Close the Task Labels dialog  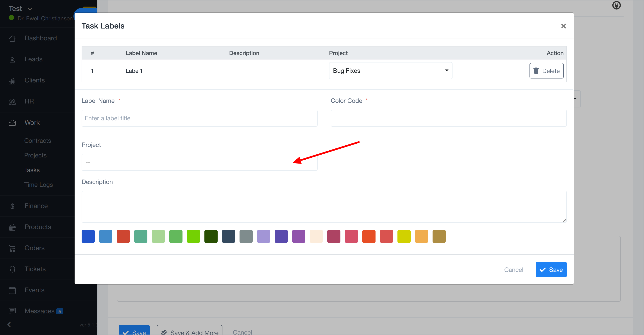[x=563, y=26]
